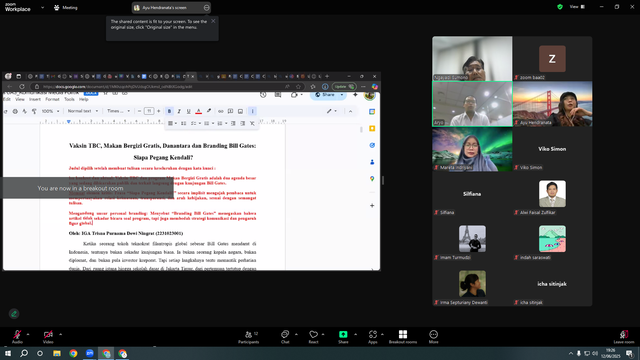
Task: Open text color picker in Google Docs
Action: click(x=198, y=111)
